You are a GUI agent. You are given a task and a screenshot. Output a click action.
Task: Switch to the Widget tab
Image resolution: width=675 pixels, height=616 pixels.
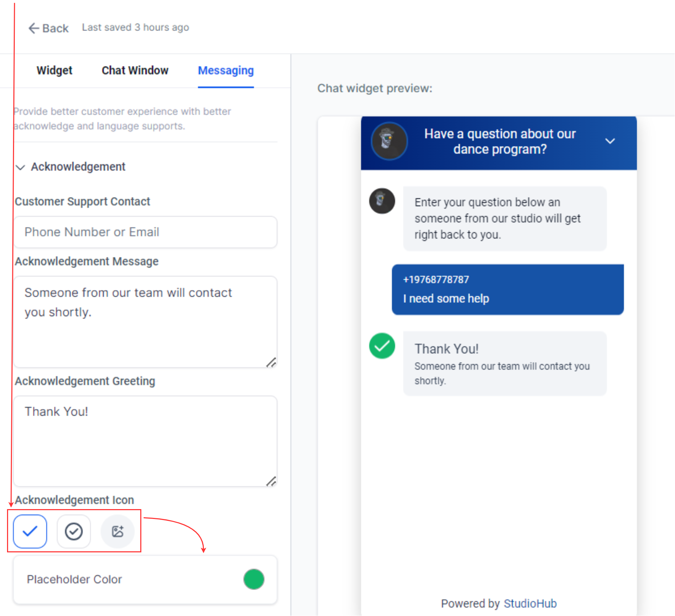tap(54, 70)
